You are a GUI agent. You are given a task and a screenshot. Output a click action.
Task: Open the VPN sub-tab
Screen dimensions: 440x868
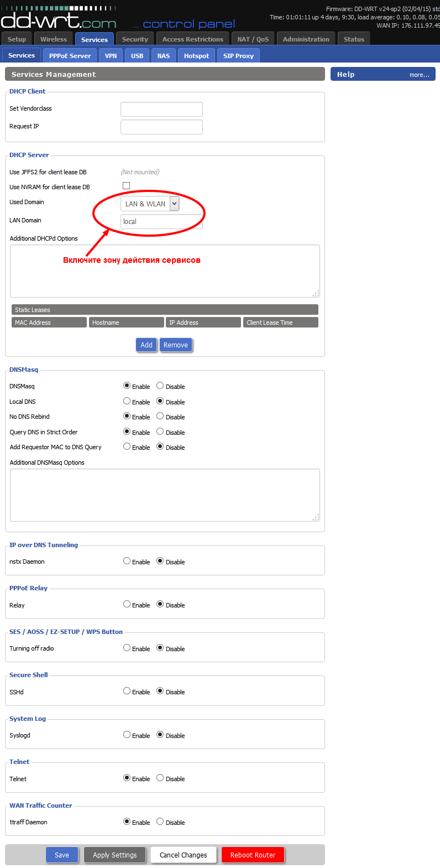[x=111, y=56]
